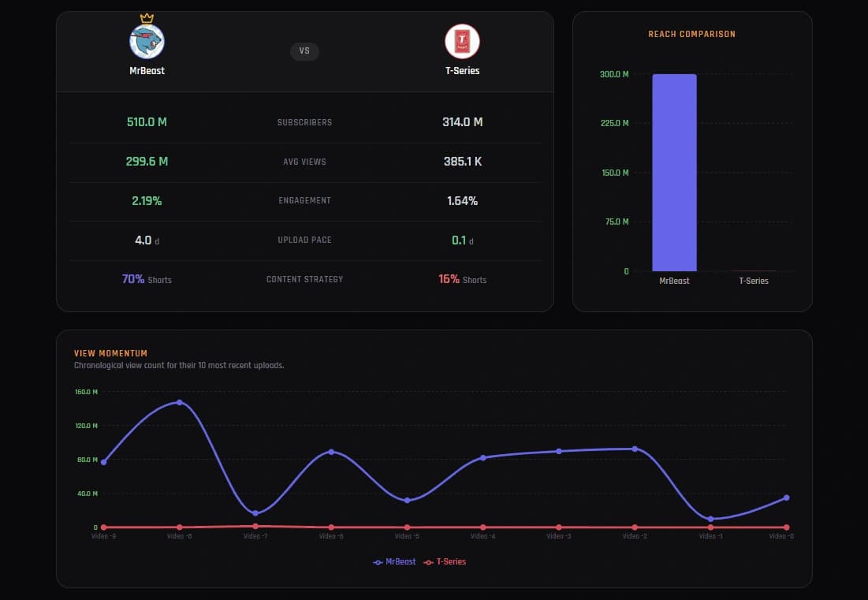The width and height of the screenshot is (868, 600).
Task: Click the Video -8 x-axis label
Action: [x=180, y=536]
